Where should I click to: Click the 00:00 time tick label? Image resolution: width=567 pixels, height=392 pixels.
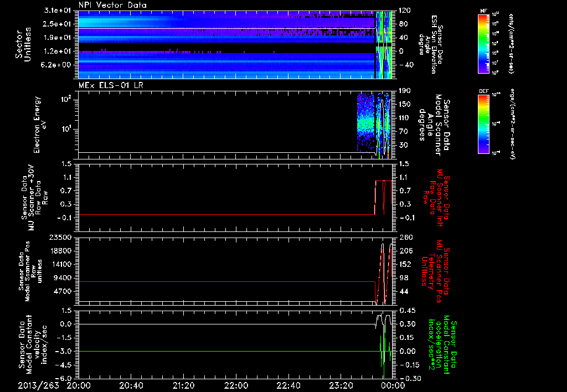[393, 385]
